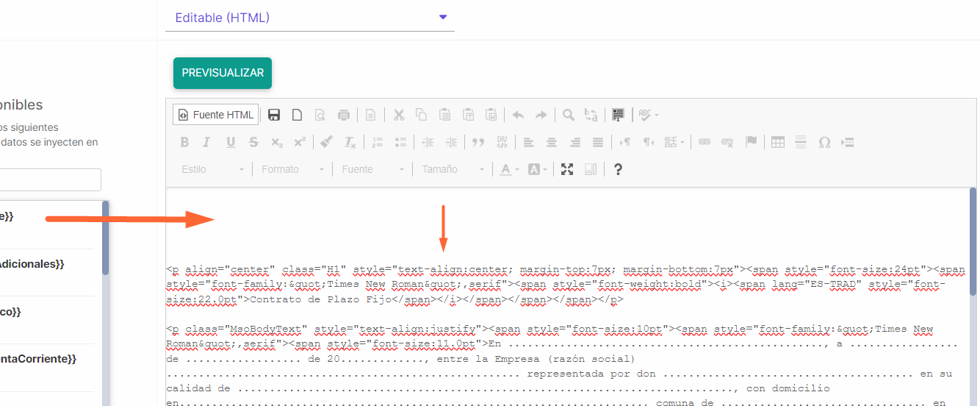
Task: Toggle Subscript formatting
Action: tap(276, 142)
